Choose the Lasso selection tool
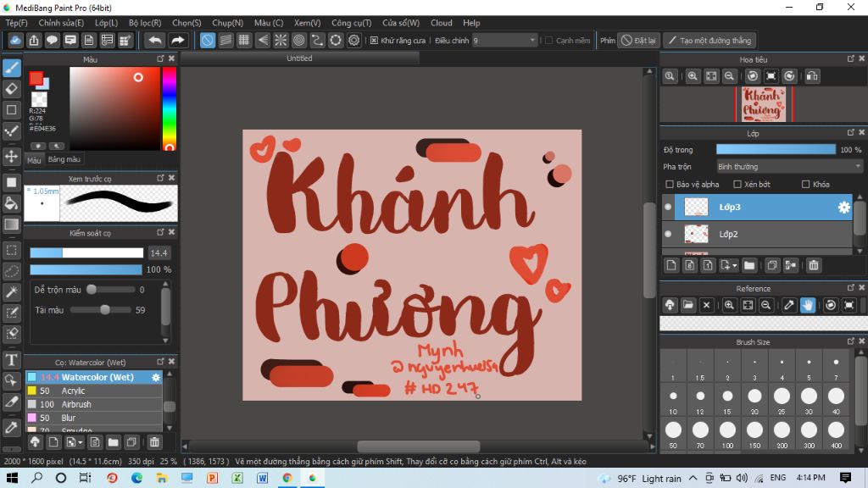This screenshot has width=868, height=488. 12,271
